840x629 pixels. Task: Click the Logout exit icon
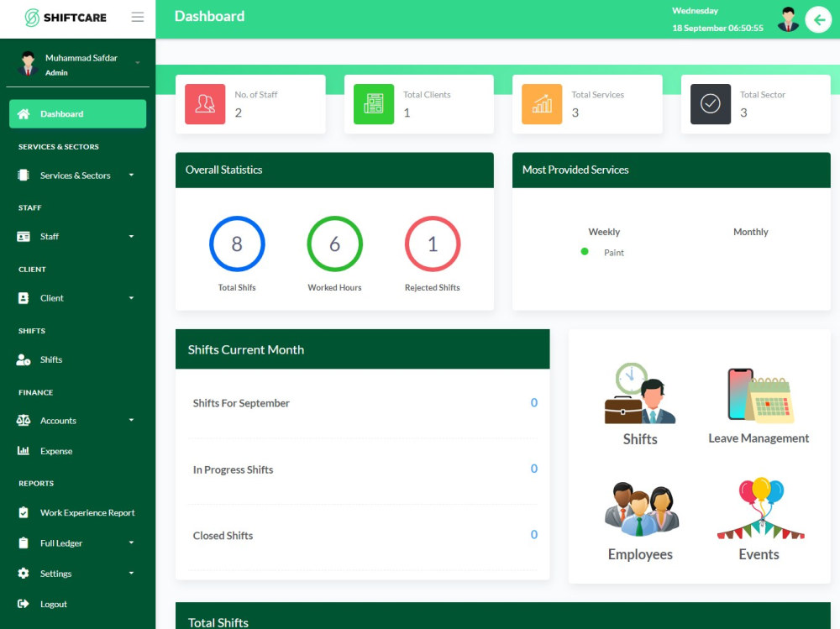coord(23,604)
